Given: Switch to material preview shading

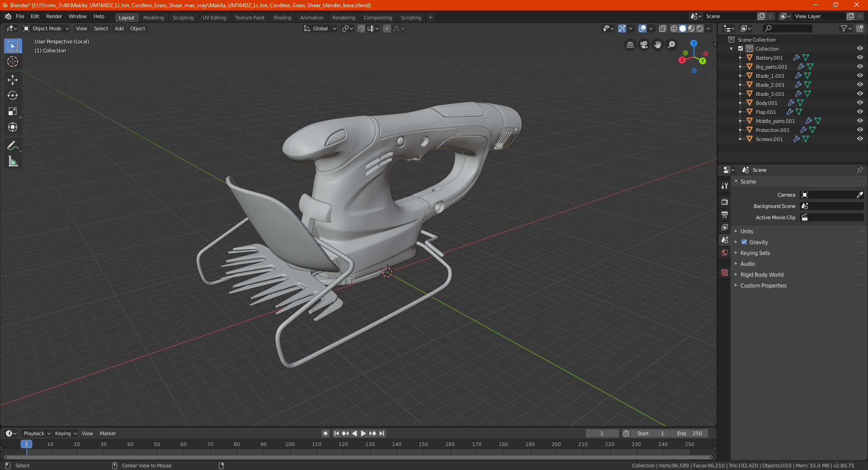Looking at the screenshot, I should (x=691, y=28).
